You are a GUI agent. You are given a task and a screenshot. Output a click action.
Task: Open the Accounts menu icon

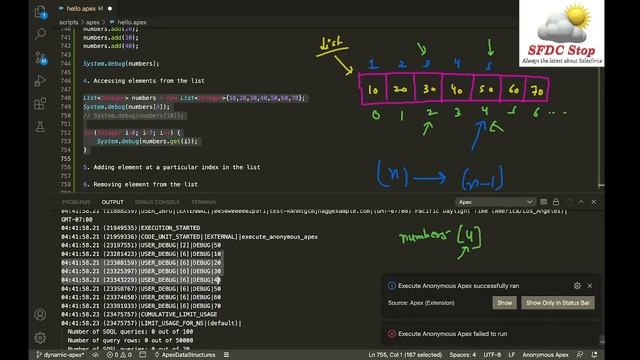[40, 315]
